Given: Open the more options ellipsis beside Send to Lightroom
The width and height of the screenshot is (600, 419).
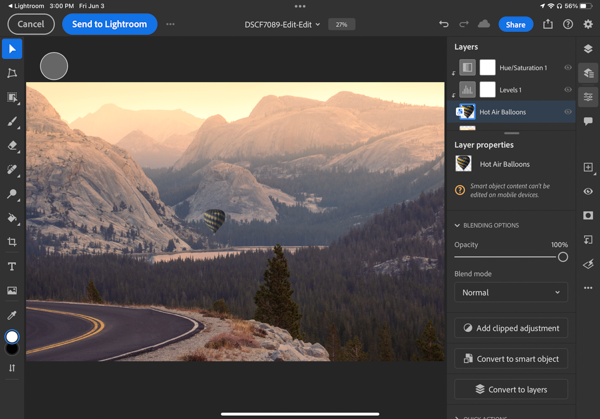Looking at the screenshot, I should click(170, 24).
